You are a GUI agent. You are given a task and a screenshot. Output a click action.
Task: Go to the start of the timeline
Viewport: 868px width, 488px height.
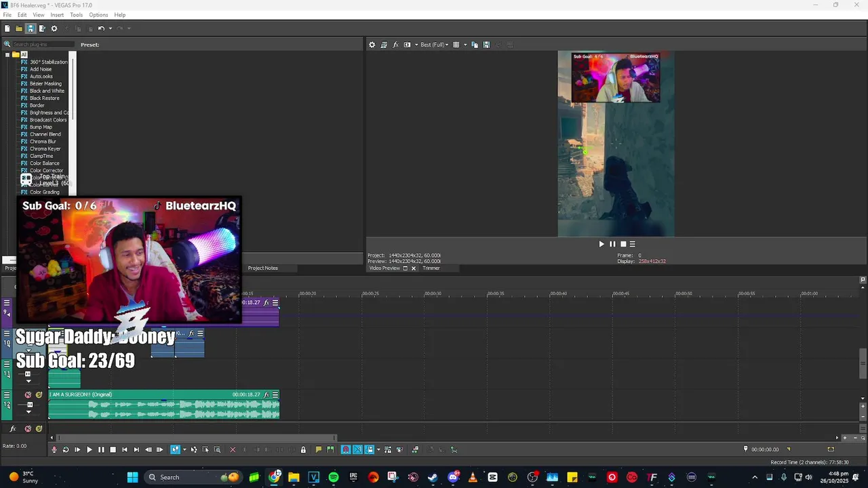(124, 449)
